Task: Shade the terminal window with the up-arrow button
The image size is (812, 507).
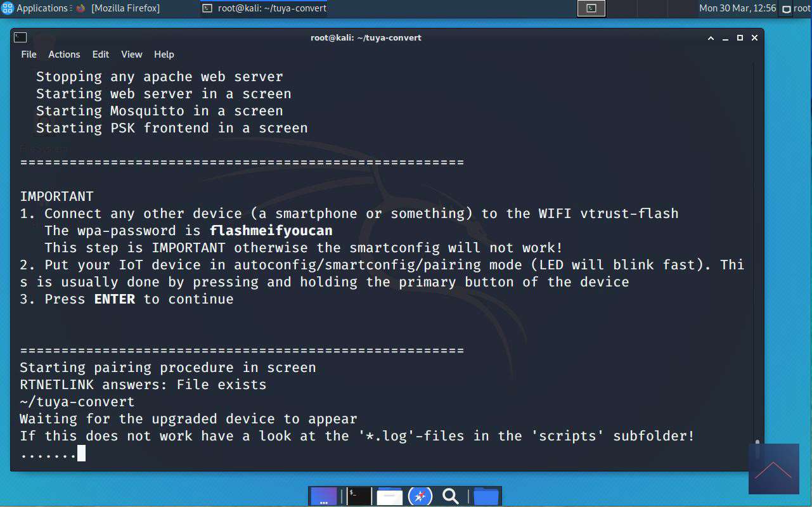Action: point(711,38)
